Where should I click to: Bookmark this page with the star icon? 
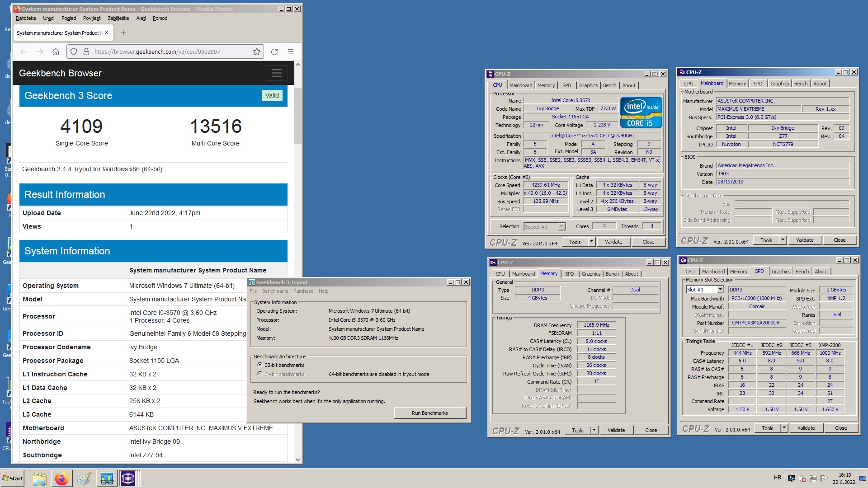257,52
